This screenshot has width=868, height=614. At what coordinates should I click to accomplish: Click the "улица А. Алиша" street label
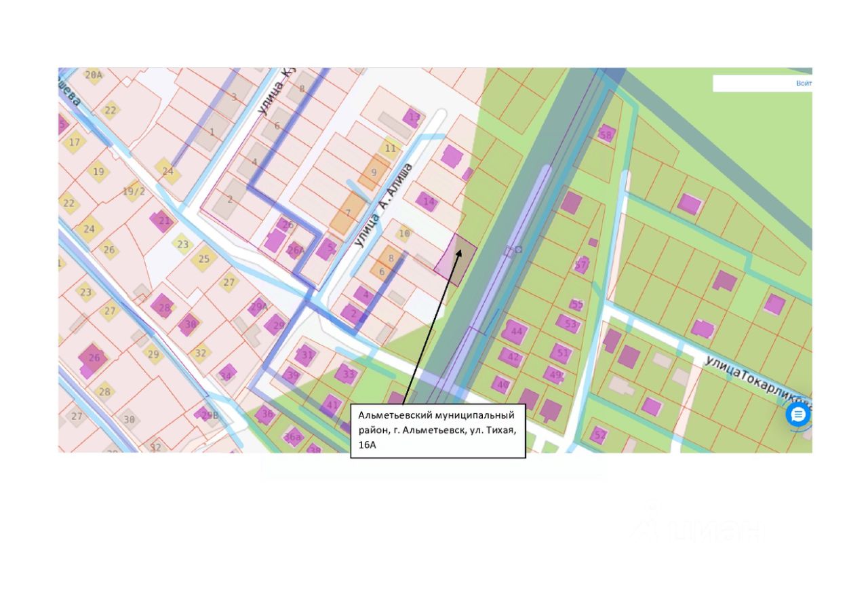[384, 204]
